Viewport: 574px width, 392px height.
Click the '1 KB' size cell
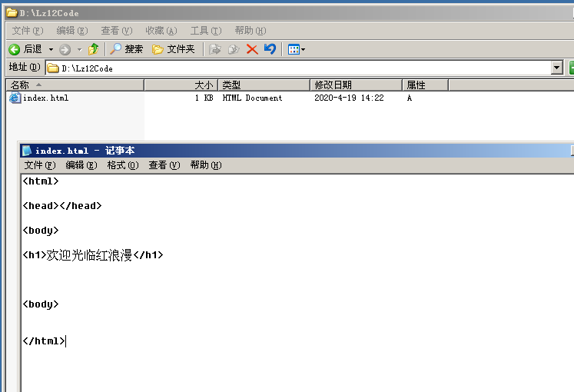coord(204,98)
